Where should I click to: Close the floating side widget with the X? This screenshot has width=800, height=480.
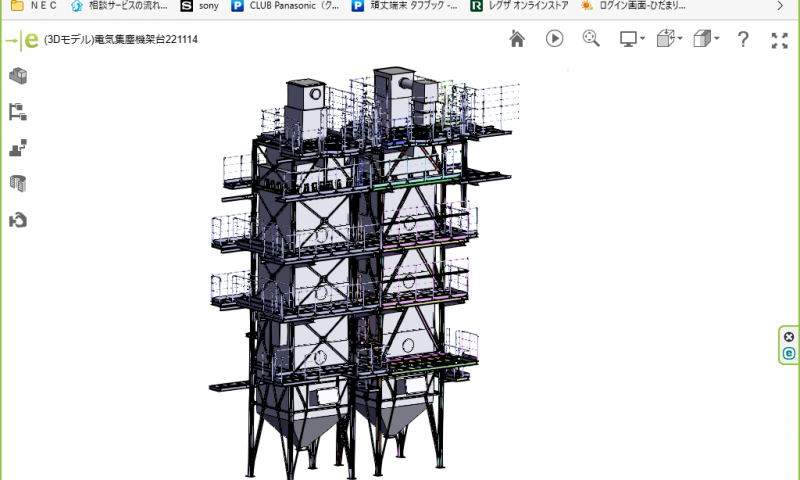coord(789,337)
